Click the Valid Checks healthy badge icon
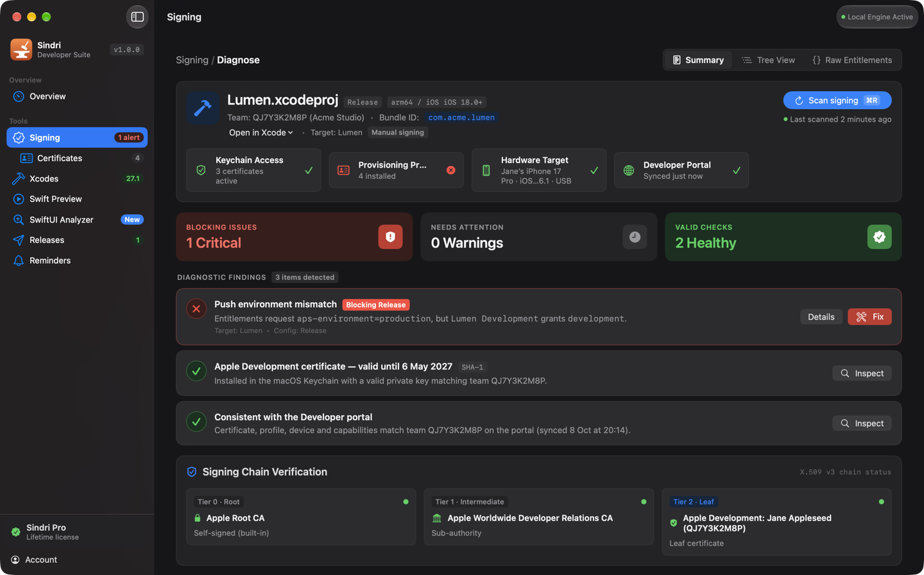Viewport: 924px width, 575px height. 879,237
